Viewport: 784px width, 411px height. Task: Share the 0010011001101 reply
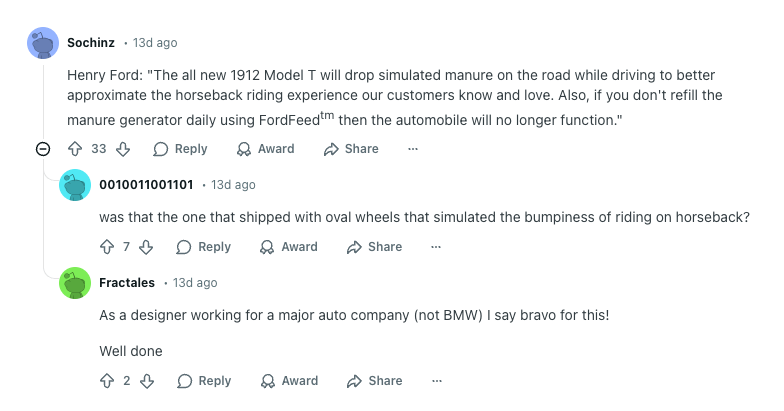click(374, 247)
